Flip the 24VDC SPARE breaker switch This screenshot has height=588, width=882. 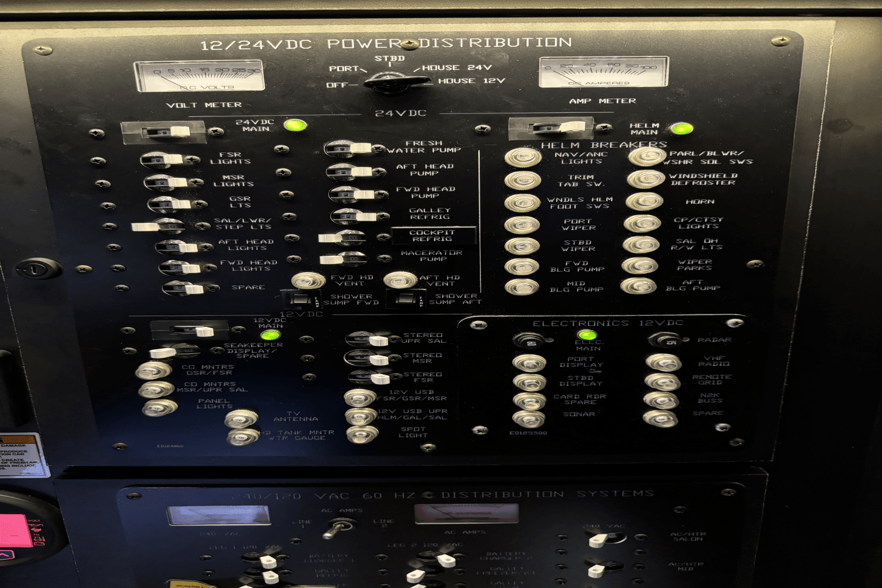pos(183,288)
